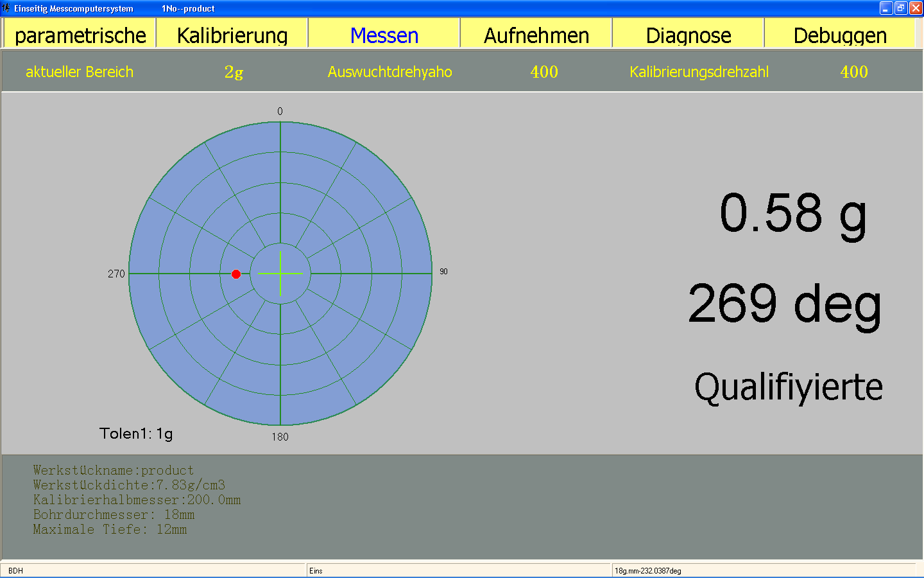Click the Tolen1: 1g tolerance label
Viewport: 924px width, 578px height.
pos(136,433)
